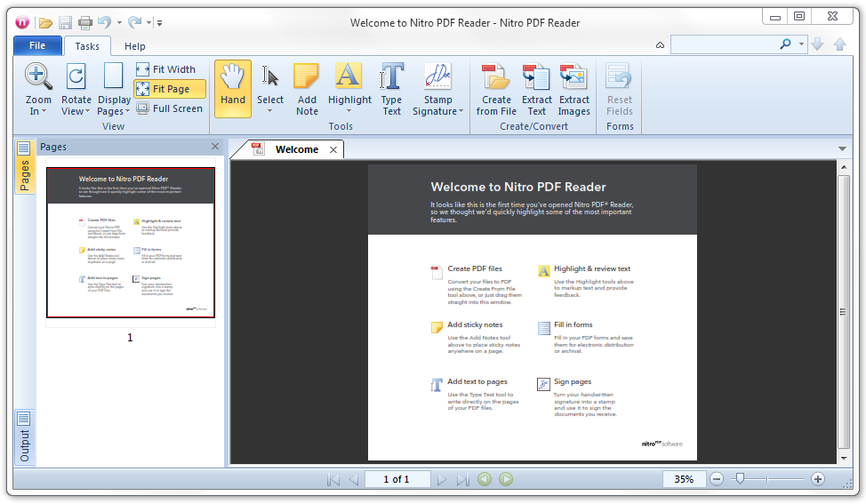Go to the first page
The image size is (866, 504).
(333, 479)
